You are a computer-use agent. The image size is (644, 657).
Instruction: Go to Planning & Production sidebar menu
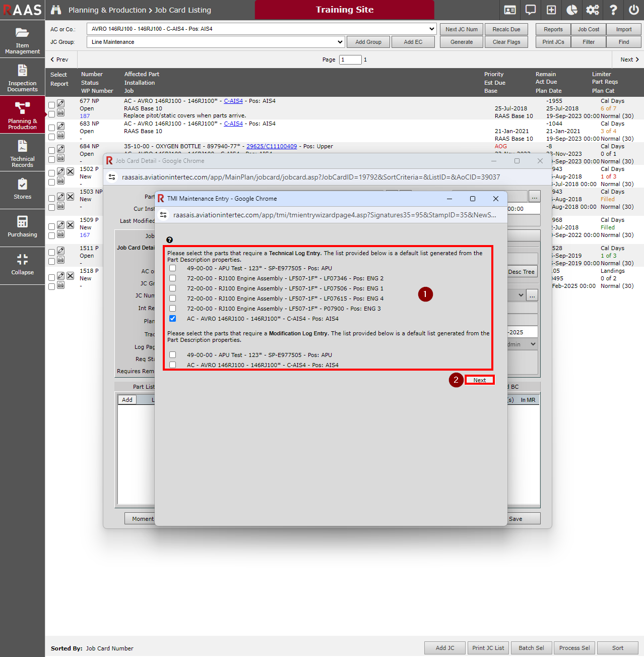[22, 115]
